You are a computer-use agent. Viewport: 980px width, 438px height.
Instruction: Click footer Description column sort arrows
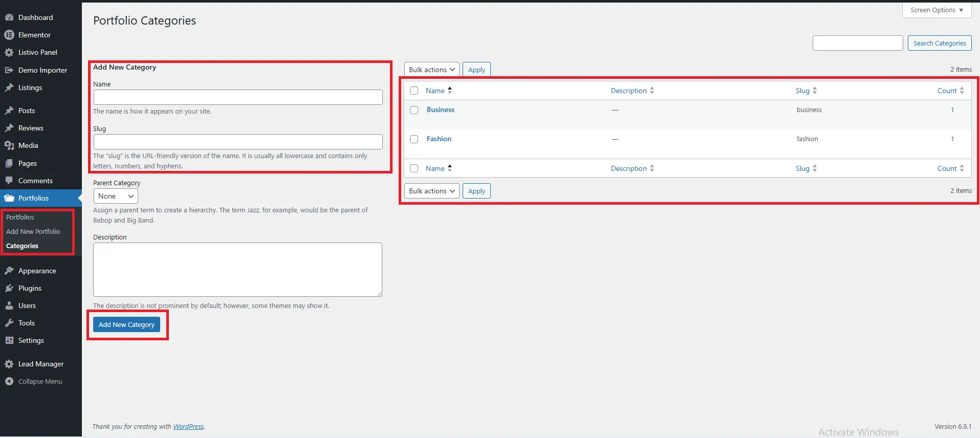pyautogui.click(x=652, y=168)
